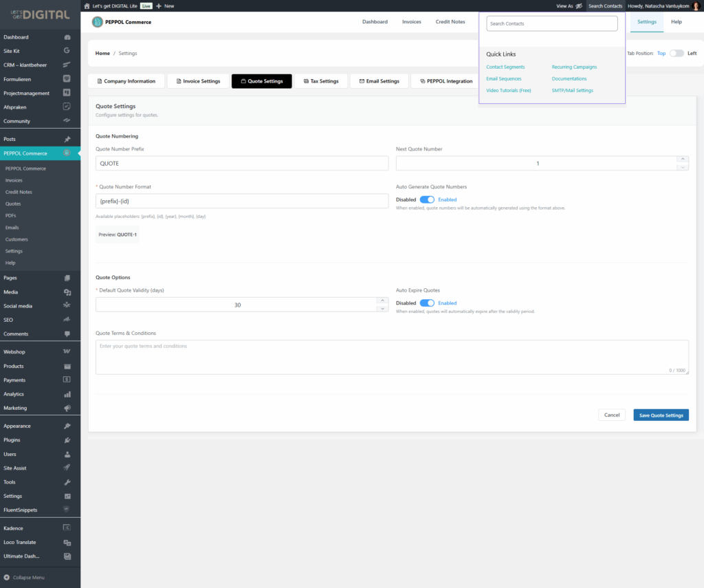Switch Tab Position toggle to Left

tap(676, 53)
